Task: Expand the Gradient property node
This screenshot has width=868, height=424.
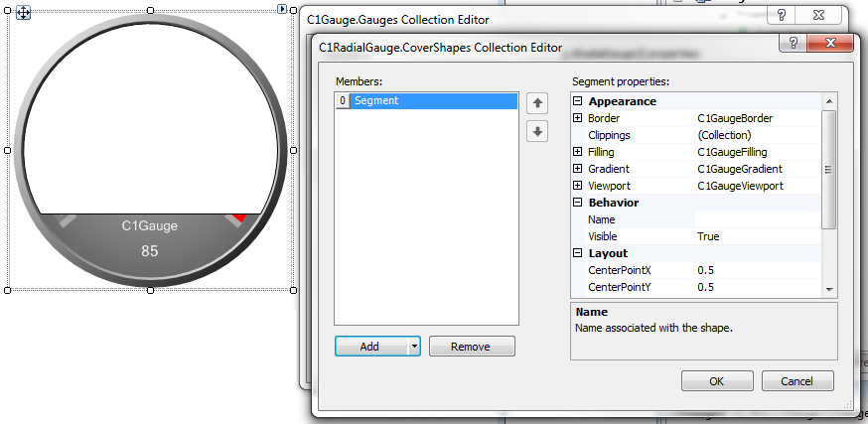Action: coord(578,169)
